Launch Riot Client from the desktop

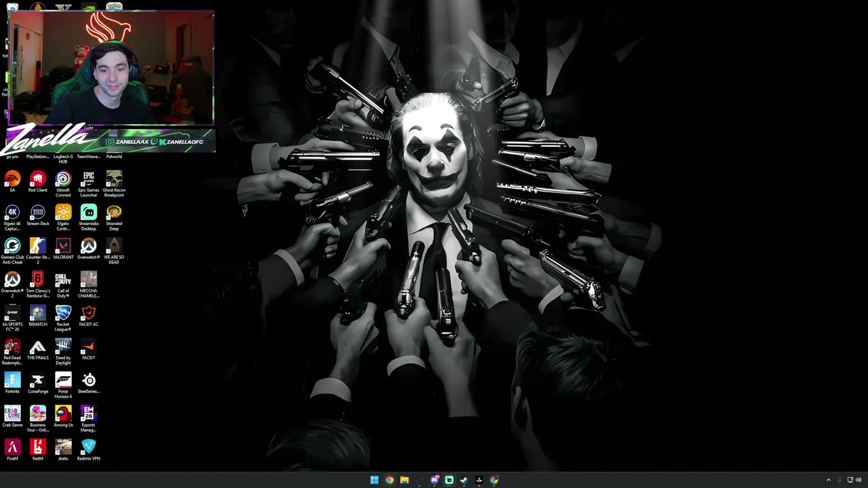[38, 182]
